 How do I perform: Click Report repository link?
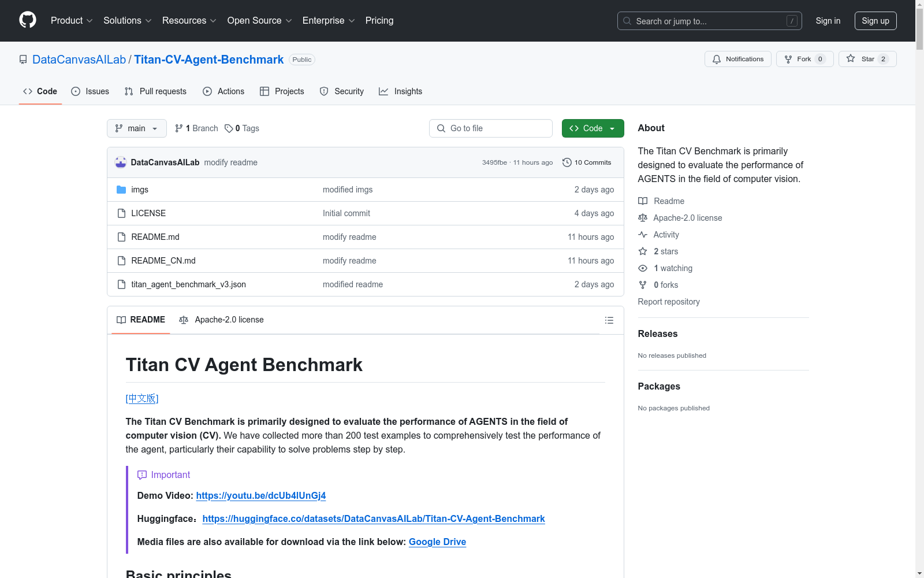click(669, 302)
